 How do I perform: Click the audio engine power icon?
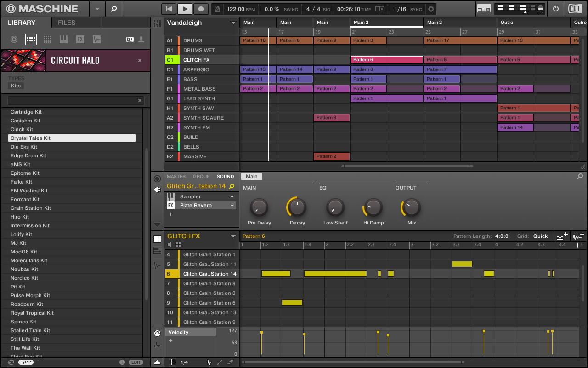pyautogui.click(x=556, y=9)
